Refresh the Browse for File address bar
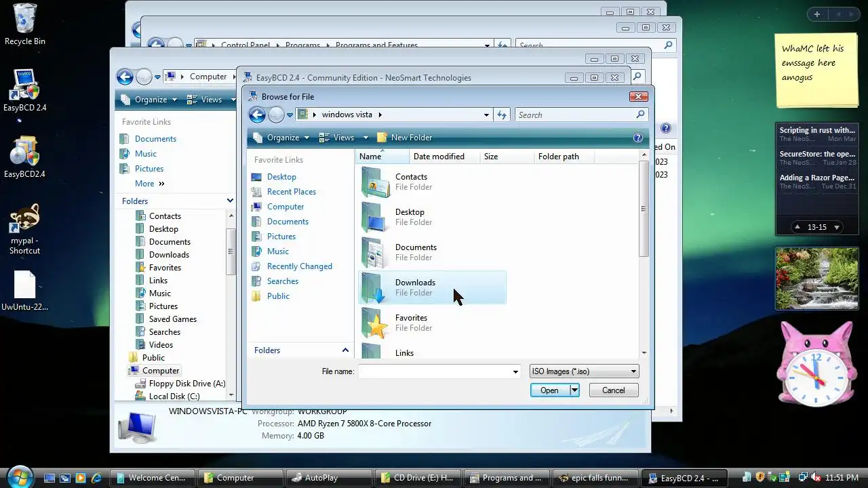The height and width of the screenshot is (488, 868). tap(502, 115)
